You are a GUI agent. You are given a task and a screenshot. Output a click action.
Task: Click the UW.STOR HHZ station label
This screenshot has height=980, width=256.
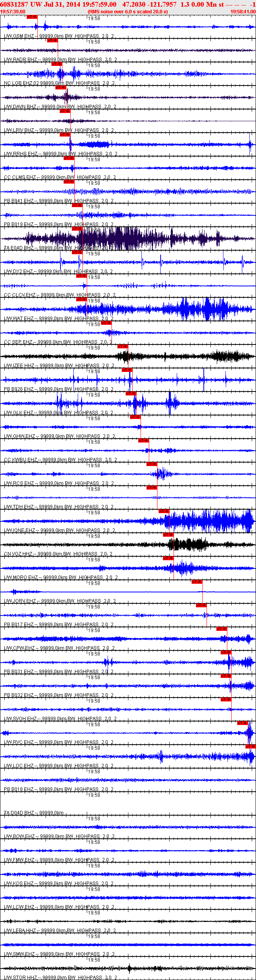coord(60,978)
